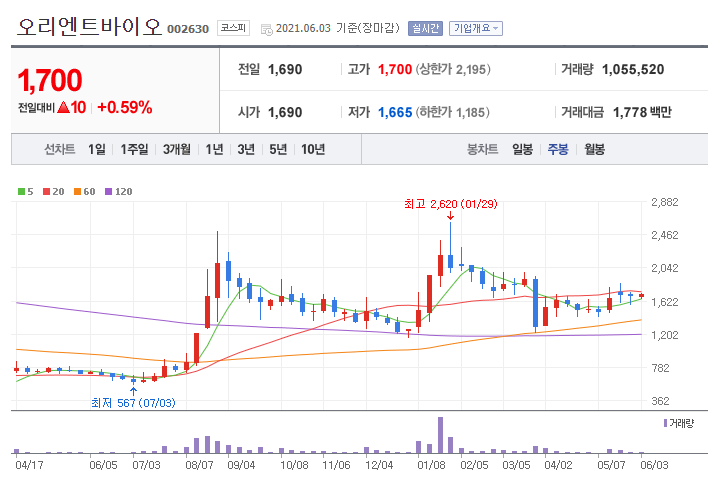708x482 pixels.
Task: Click the 최고 2,620 (01/29) annotation
Action: 451,204
